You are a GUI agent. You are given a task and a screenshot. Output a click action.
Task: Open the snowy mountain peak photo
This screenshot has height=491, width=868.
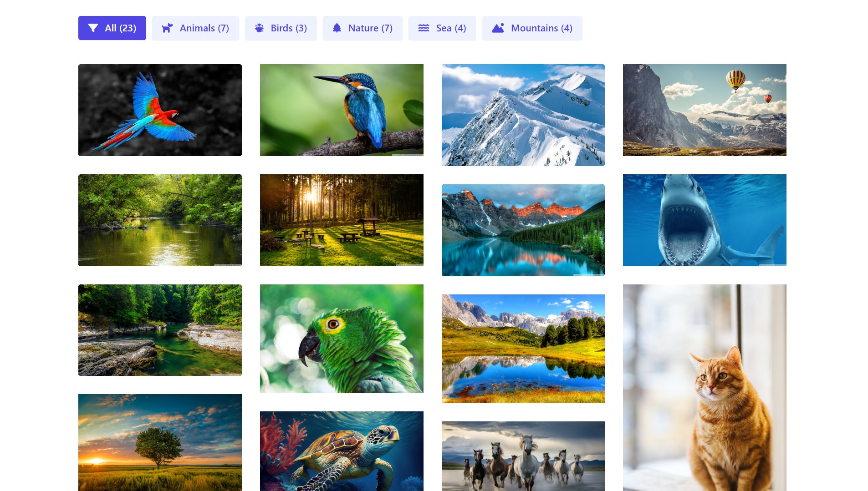point(523,115)
